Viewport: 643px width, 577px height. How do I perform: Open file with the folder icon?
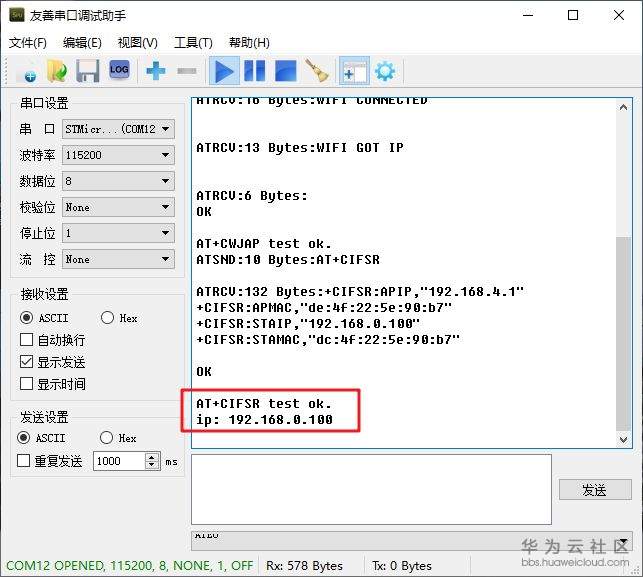click(57, 71)
